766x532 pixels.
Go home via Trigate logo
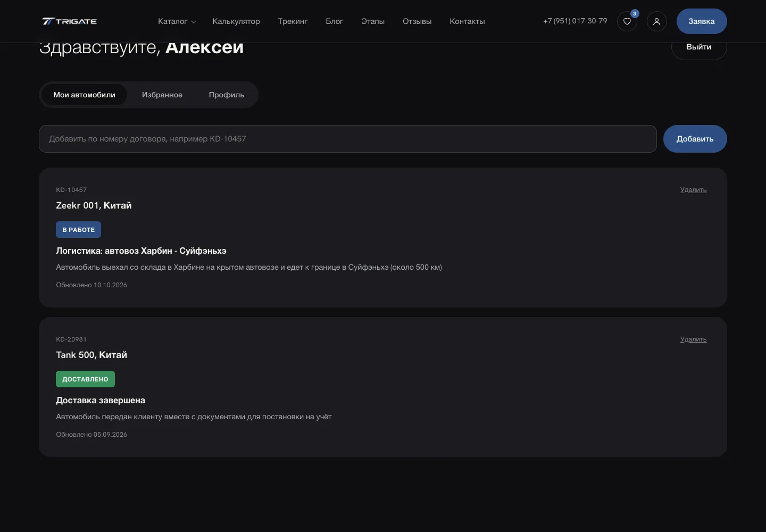[x=69, y=21]
